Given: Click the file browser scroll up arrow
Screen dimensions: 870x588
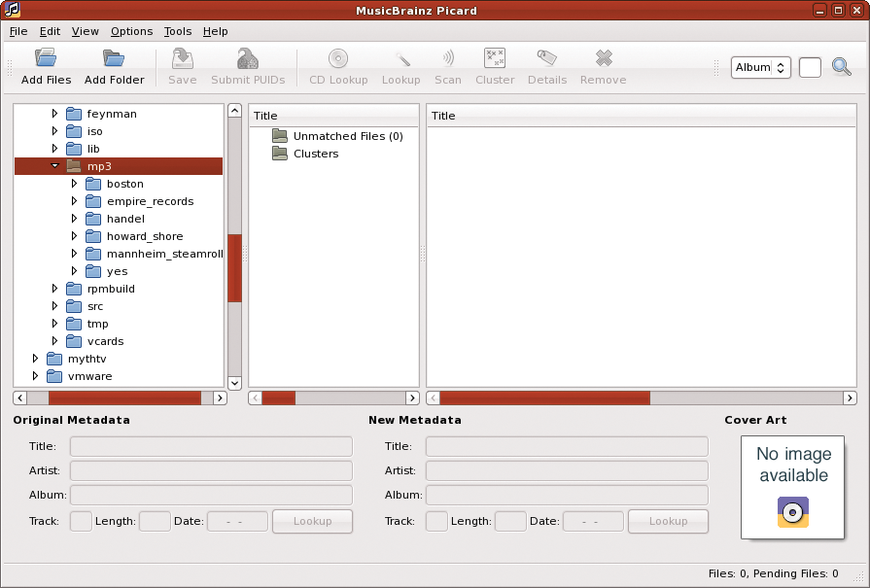Looking at the screenshot, I should (234, 111).
